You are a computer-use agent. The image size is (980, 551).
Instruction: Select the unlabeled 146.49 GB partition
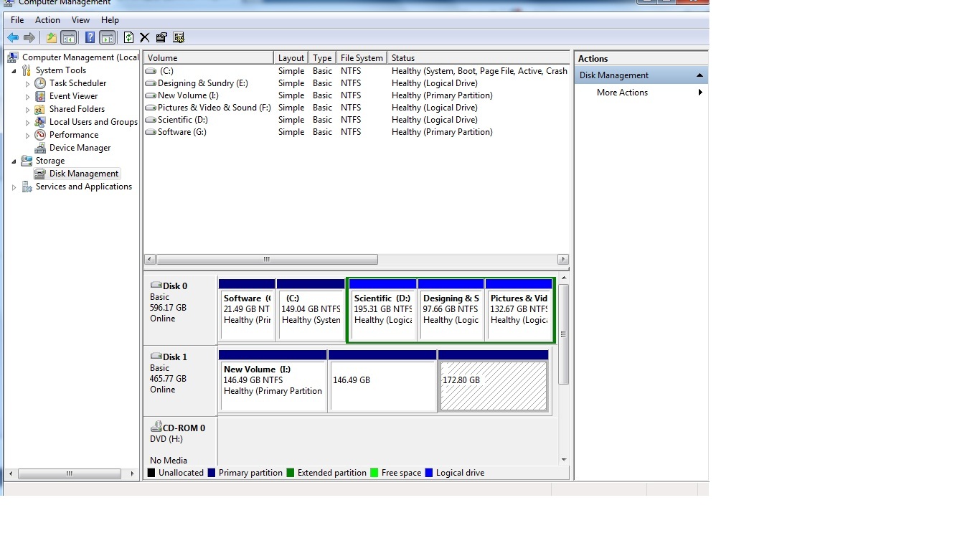click(x=382, y=381)
